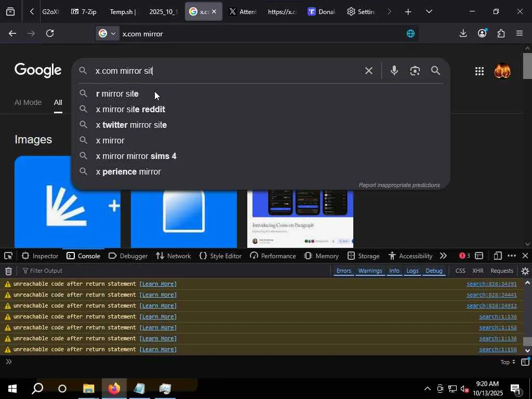Open the Memory devtools panel
Screen dimensions: 532x399
322,256
